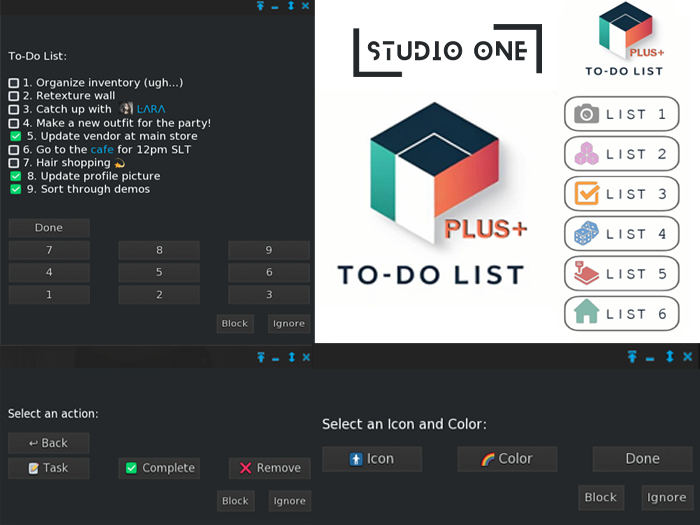Choose the Complete action
700x525 pixels.
[x=159, y=468]
